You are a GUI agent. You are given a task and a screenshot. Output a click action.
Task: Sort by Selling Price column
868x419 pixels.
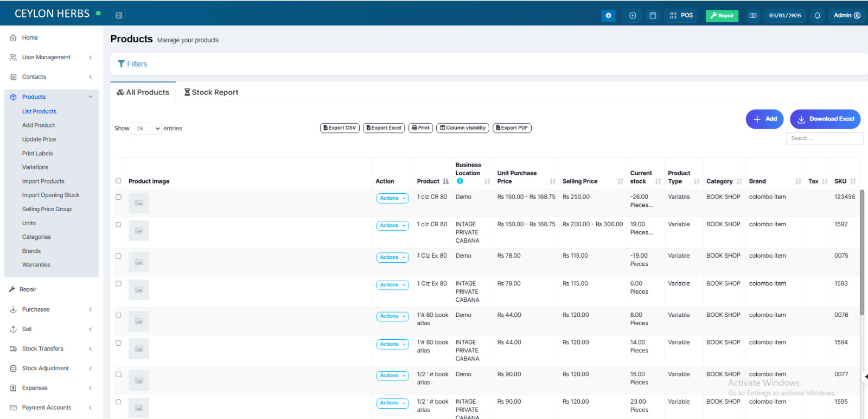592,181
